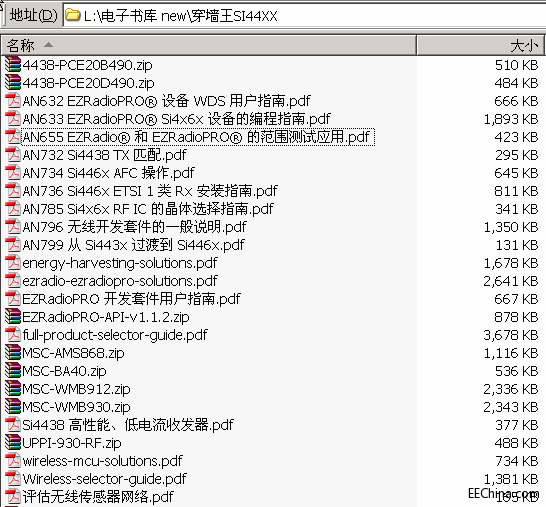This screenshot has width=546, height=507.
Task: Click the zip icon of MSC-WMB930.zip
Action: (x=13, y=407)
